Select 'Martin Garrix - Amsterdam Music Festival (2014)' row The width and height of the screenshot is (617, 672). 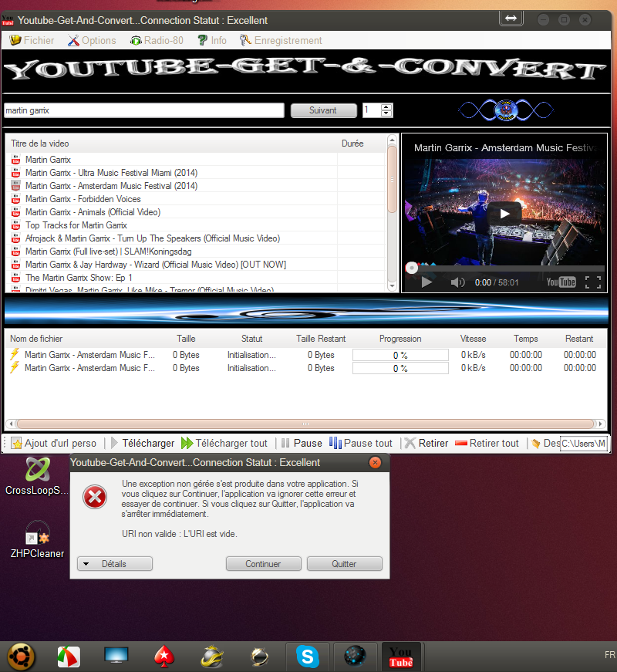[195, 186]
